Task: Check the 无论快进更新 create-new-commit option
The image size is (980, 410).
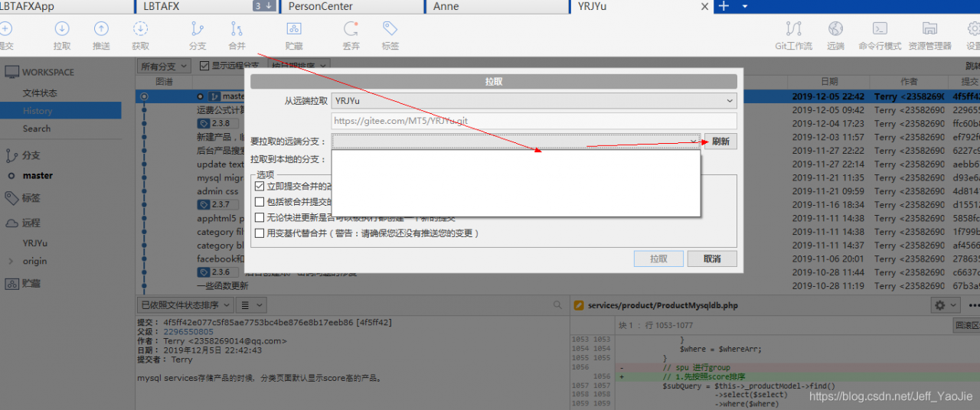Action: [x=260, y=218]
